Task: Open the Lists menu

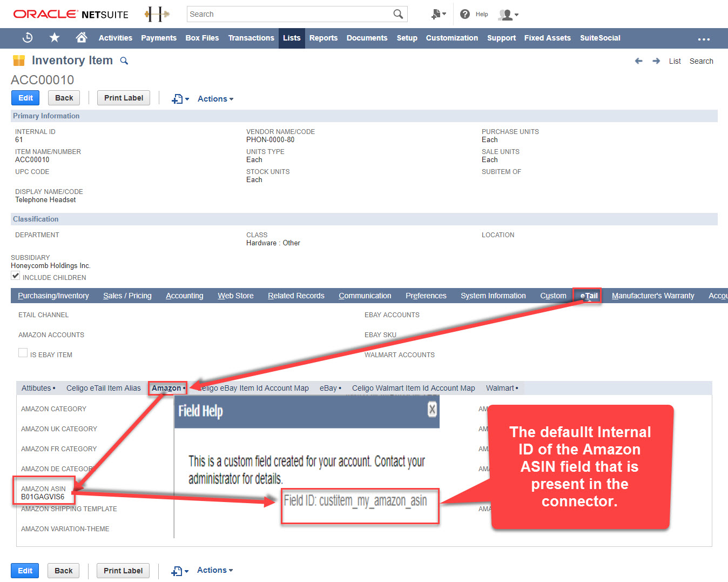Action: coord(292,38)
